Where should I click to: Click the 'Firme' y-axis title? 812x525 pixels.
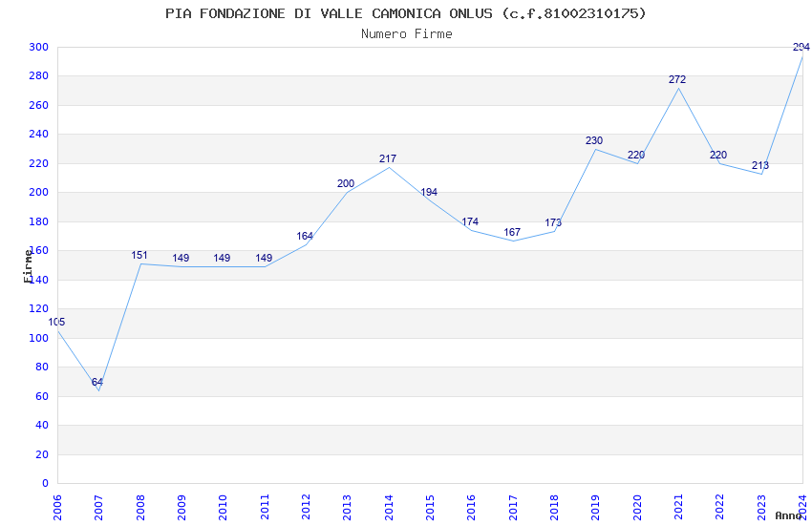click(28, 266)
